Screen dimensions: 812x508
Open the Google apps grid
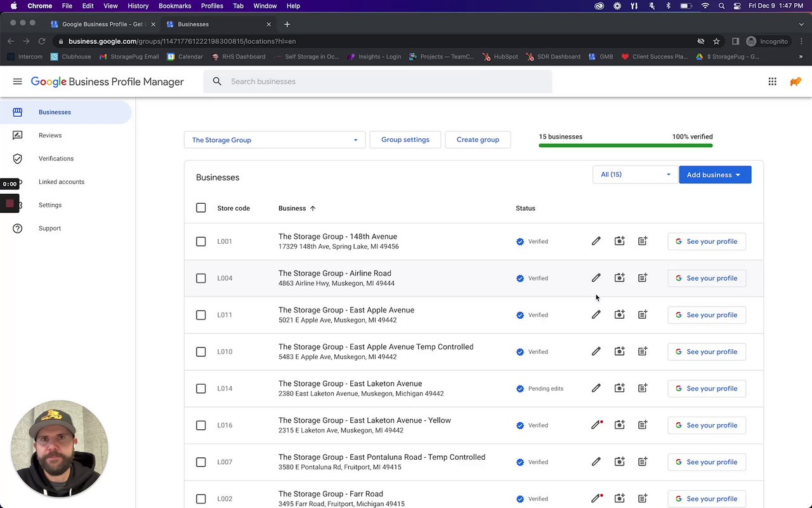click(x=772, y=81)
